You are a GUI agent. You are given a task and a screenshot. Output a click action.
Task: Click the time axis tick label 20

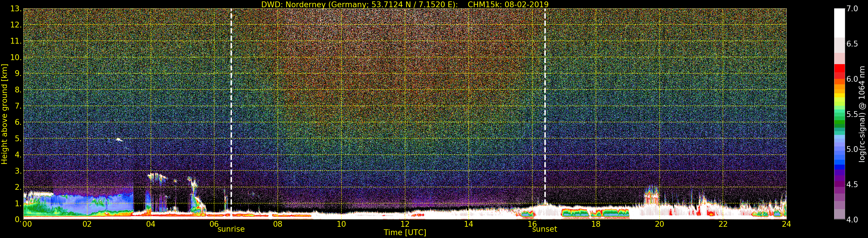click(x=659, y=224)
